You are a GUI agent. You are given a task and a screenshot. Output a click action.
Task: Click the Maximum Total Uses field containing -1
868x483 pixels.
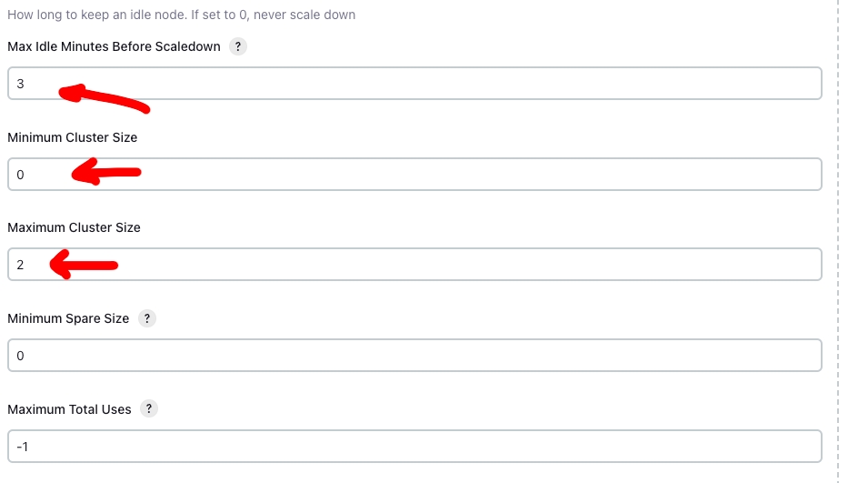(x=414, y=447)
